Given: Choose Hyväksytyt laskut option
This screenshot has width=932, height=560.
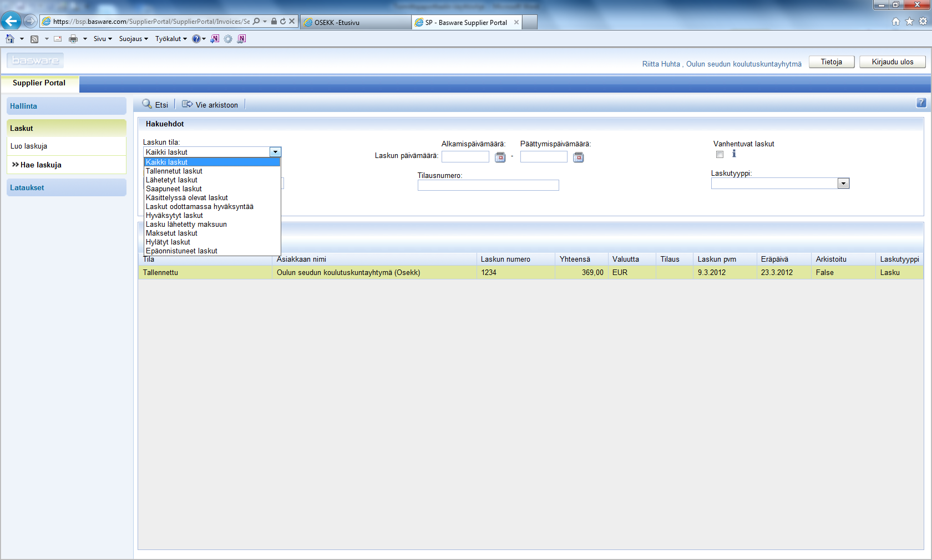Looking at the screenshot, I should tap(212, 215).
